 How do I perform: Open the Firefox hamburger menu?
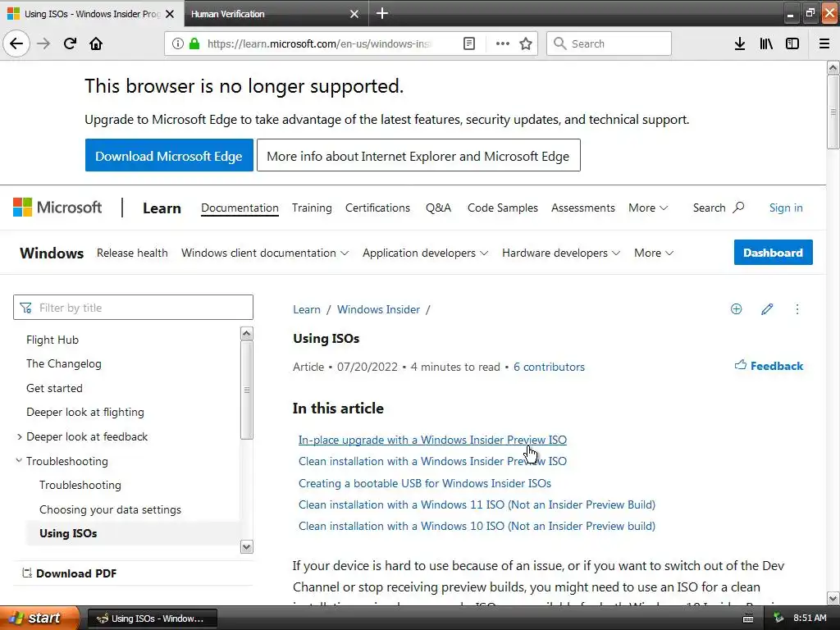pyautogui.click(x=824, y=43)
